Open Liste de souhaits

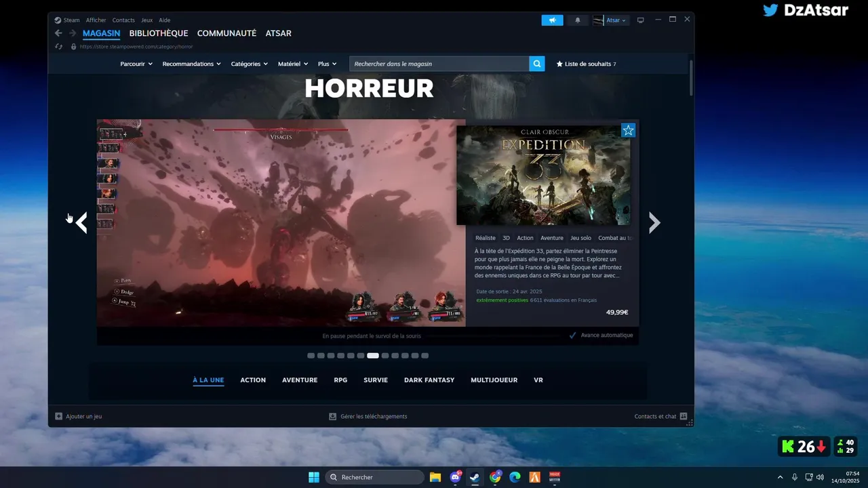(x=586, y=64)
